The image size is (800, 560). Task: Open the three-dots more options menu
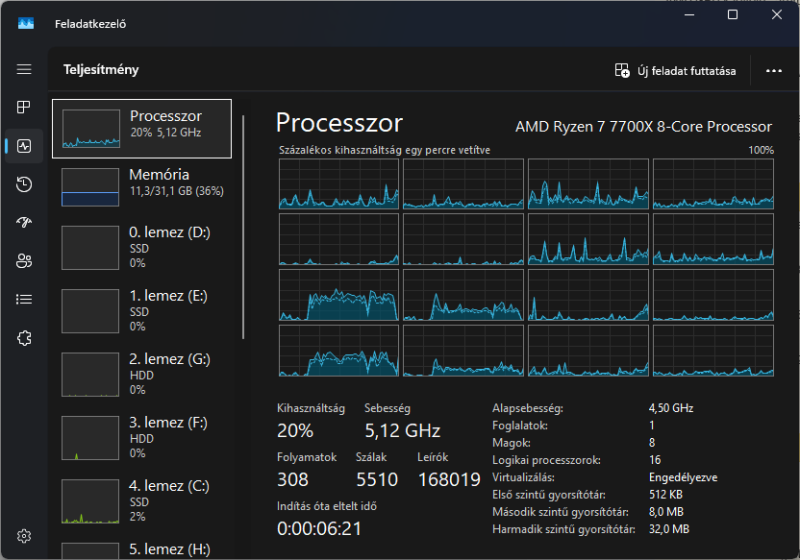(x=773, y=71)
